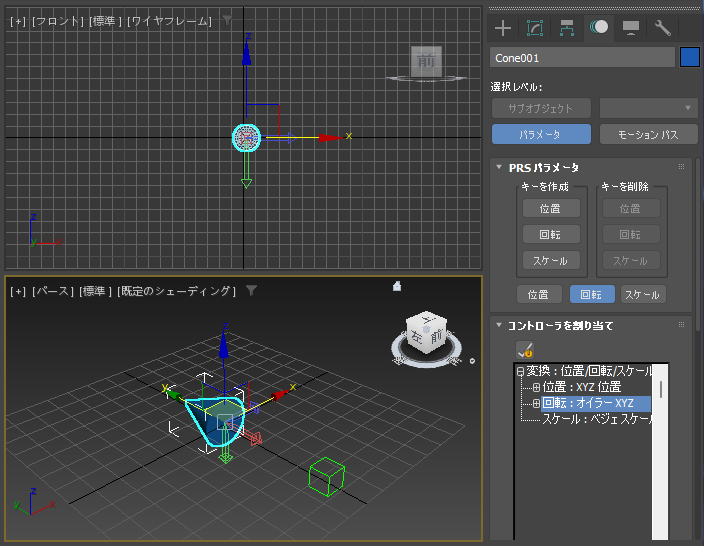Click the PRS パラメータ rollout grip dots
704x546 pixels.
tap(682, 167)
